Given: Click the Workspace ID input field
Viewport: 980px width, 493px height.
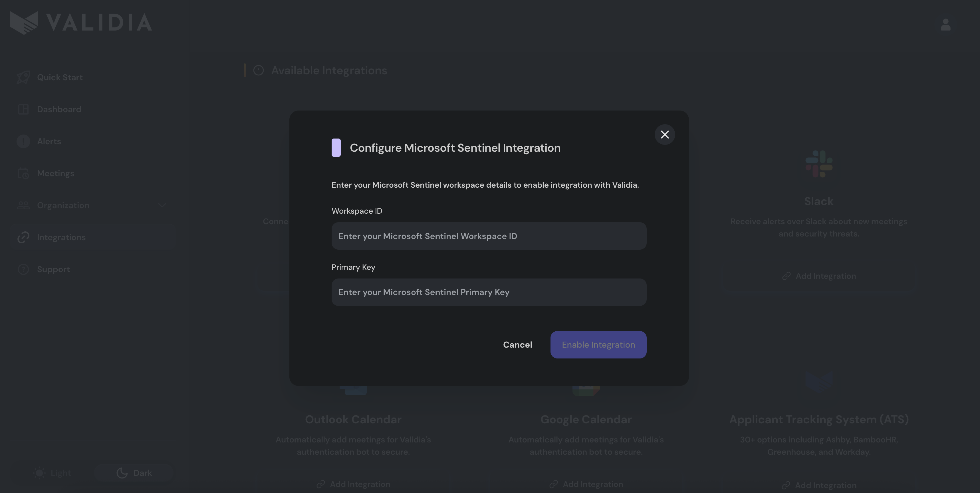Looking at the screenshot, I should pos(489,236).
